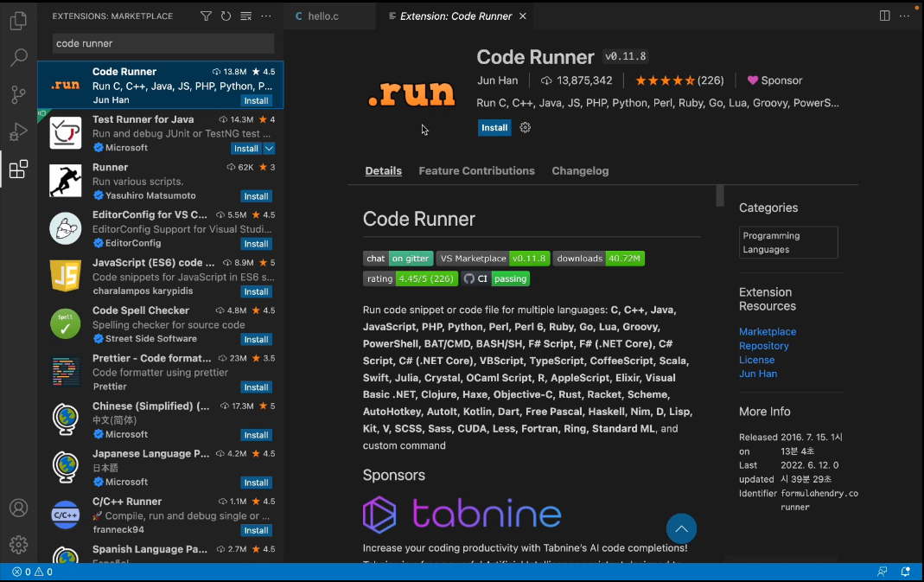
Task: Open the Changelog tab
Action: click(580, 171)
